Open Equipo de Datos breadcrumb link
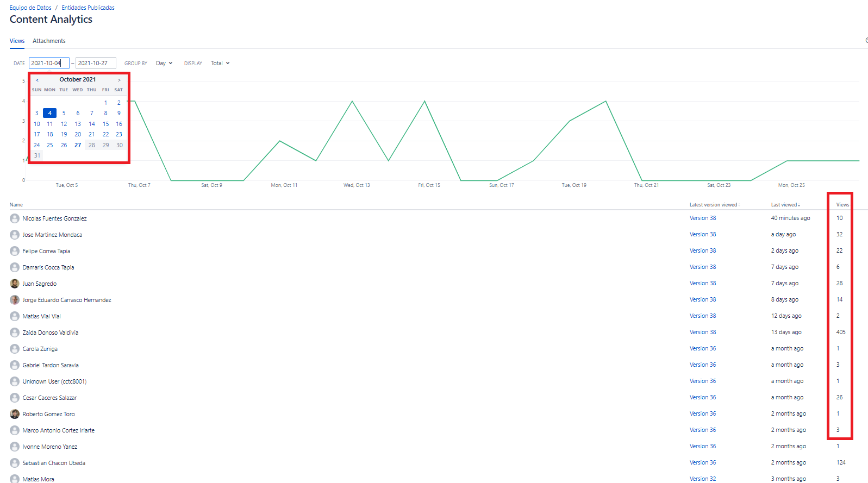Image resolution: width=868 pixels, height=483 pixels. click(30, 8)
